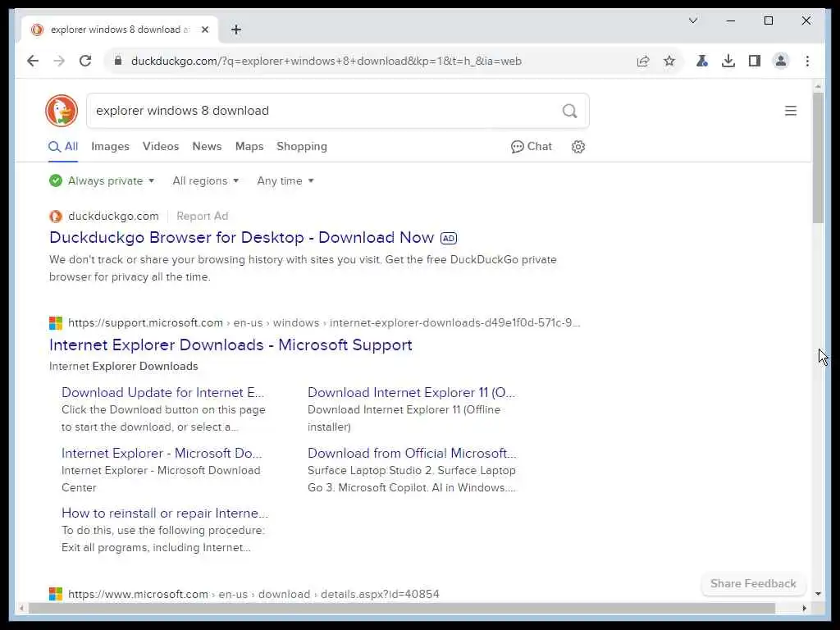Click Microsoft favicon beside www.microsoft.com result
Screen dimensions: 840x630
point(56,594)
